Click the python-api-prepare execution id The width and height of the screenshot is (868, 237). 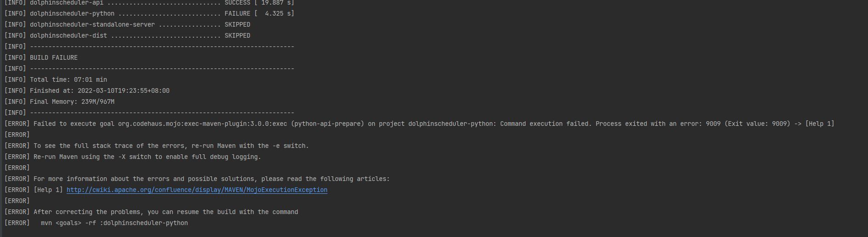tap(327, 124)
